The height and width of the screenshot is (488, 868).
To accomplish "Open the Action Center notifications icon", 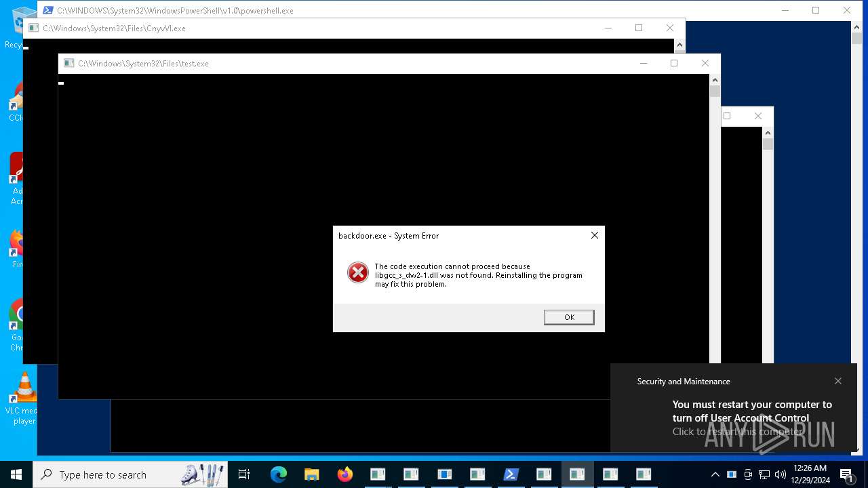I will 847,474.
